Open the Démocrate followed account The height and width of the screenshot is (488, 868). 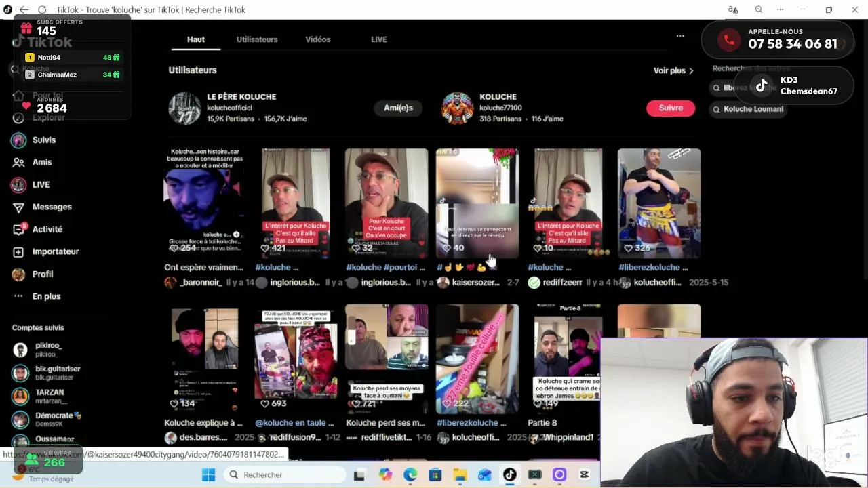[x=58, y=419]
